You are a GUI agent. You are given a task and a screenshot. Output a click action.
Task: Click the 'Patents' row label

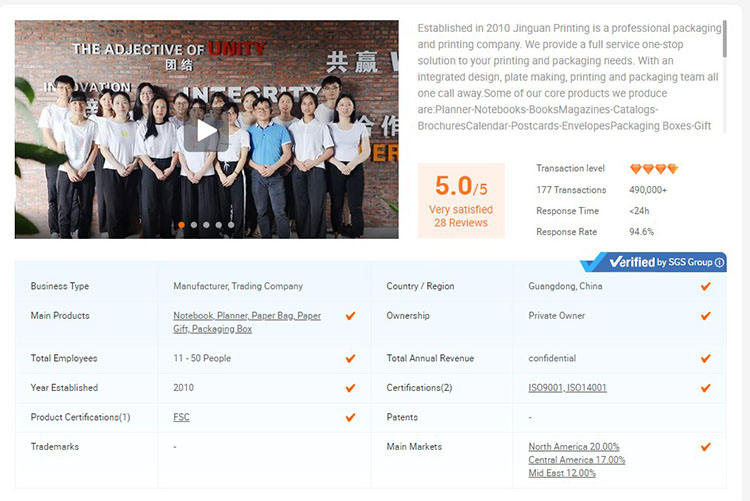pos(402,417)
